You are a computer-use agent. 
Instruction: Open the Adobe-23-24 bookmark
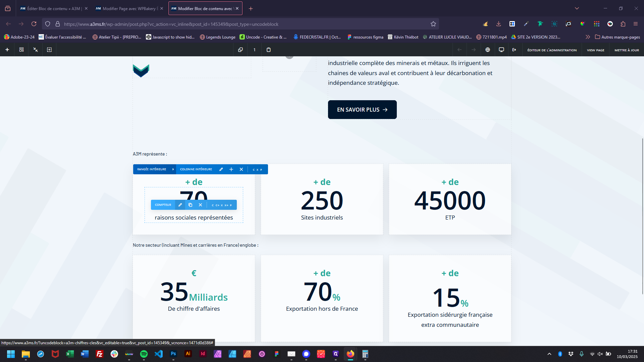tap(19, 37)
